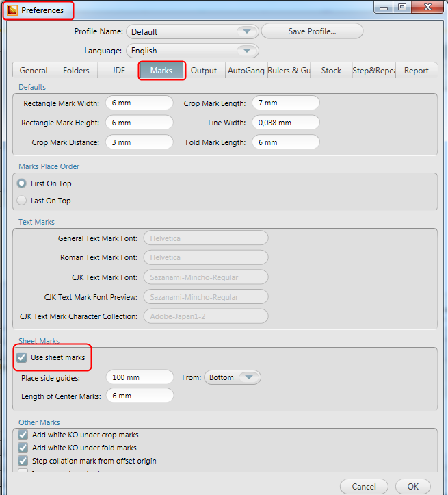This screenshot has width=448, height=495.
Task: Toggle Add white KO under crop marks
Action: pos(23,435)
